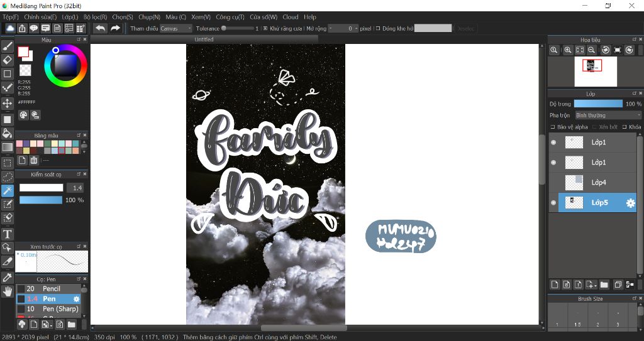
Task: Zoom in with the navigator plus magnifier
Action: click(x=568, y=50)
